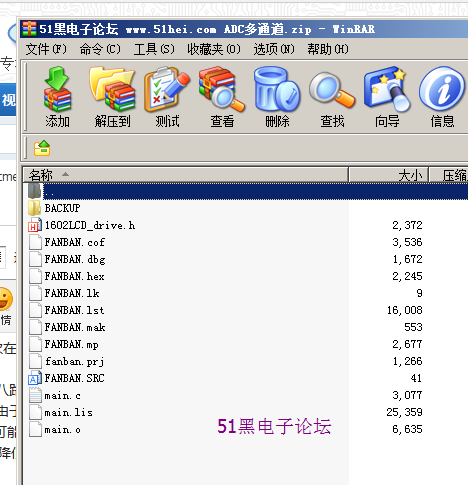The image size is (468, 485).
Task: Click the size value 553
Action: point(413,327)
